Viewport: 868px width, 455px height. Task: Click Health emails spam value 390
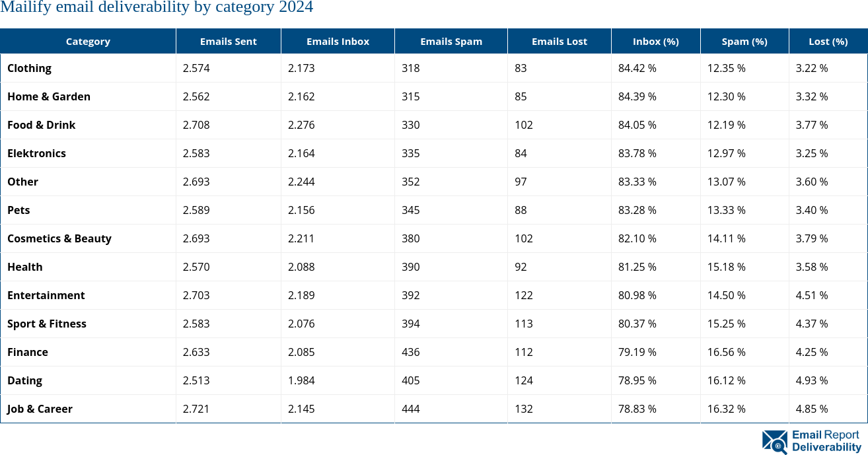click(411, 267)
